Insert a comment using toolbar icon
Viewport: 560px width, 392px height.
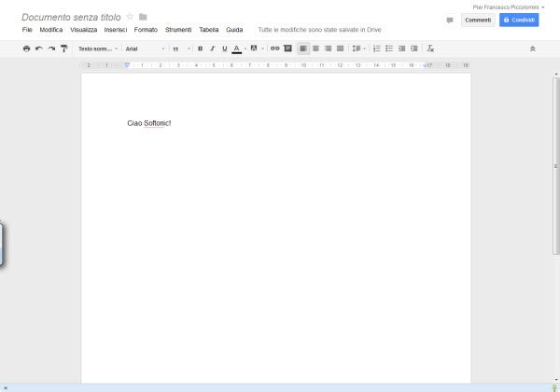[287, 49]
